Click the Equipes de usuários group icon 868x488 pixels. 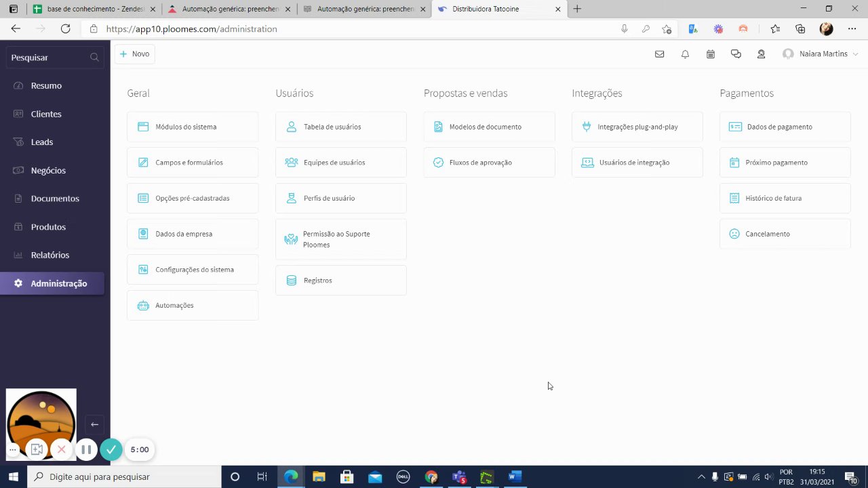coord(292,163)
